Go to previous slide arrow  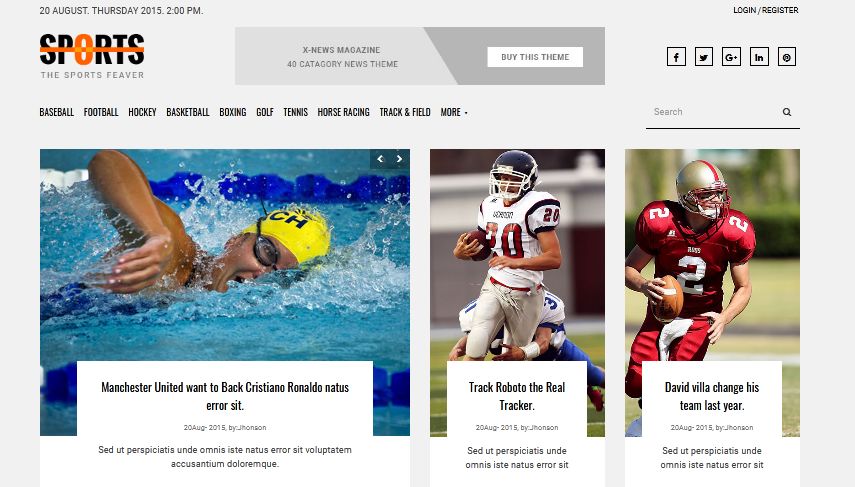pos(381,159)
